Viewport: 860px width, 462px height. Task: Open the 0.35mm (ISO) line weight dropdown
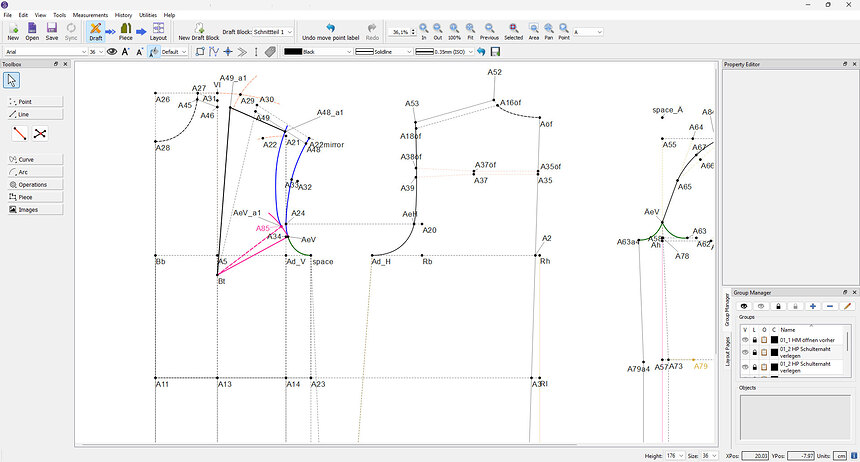point(444,52)
